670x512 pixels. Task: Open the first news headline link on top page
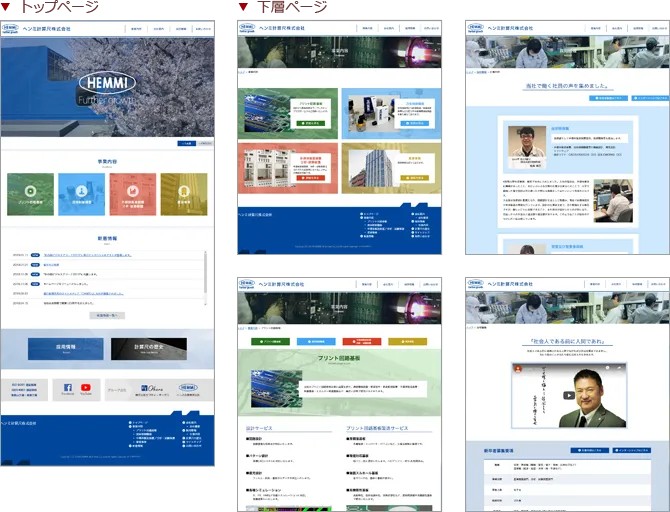[88, 255]
